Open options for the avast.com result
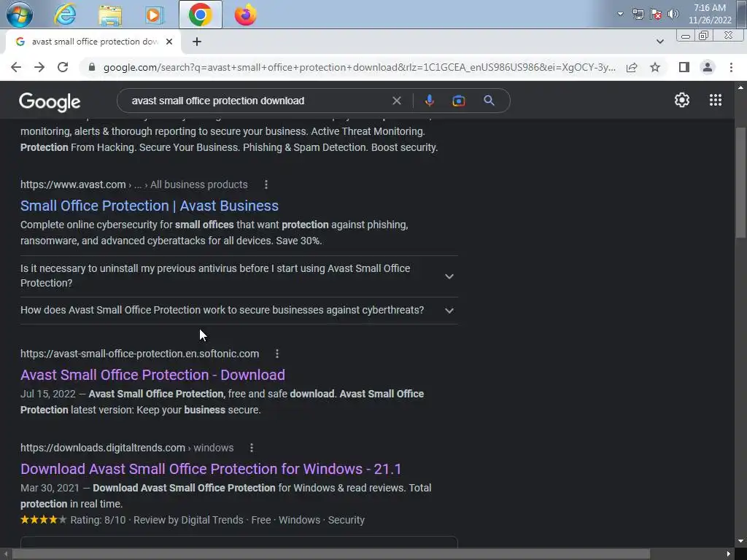The height and width of the screenshot is (560, 747). click(x=266, y=184)
